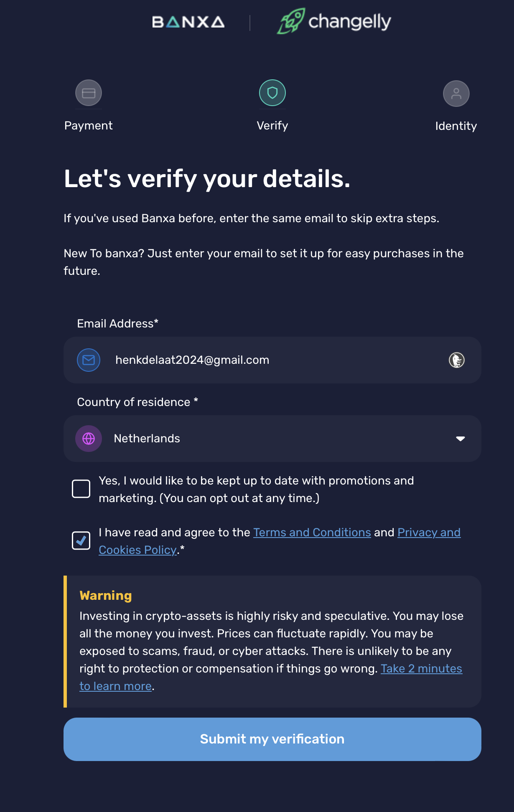Viewport: 514px width, 812px height.
Task: Open the Terms and Conditions link
Action: (312, 533)
